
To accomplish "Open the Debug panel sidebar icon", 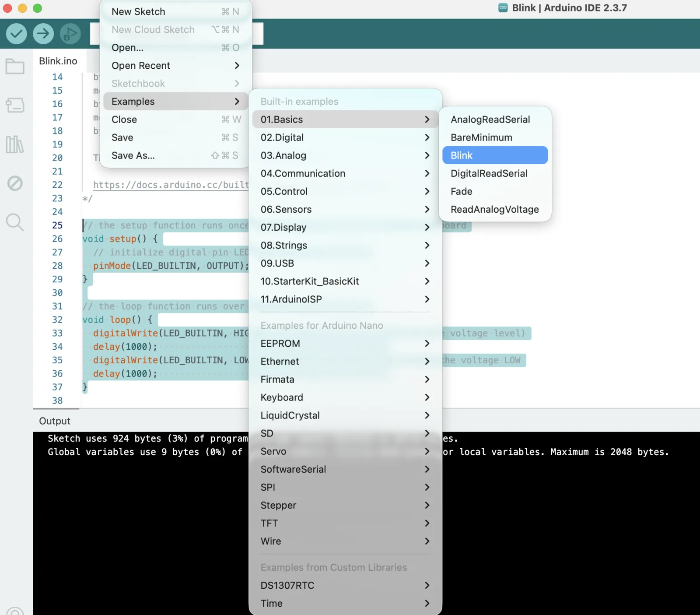I will (x=15, y=183).
